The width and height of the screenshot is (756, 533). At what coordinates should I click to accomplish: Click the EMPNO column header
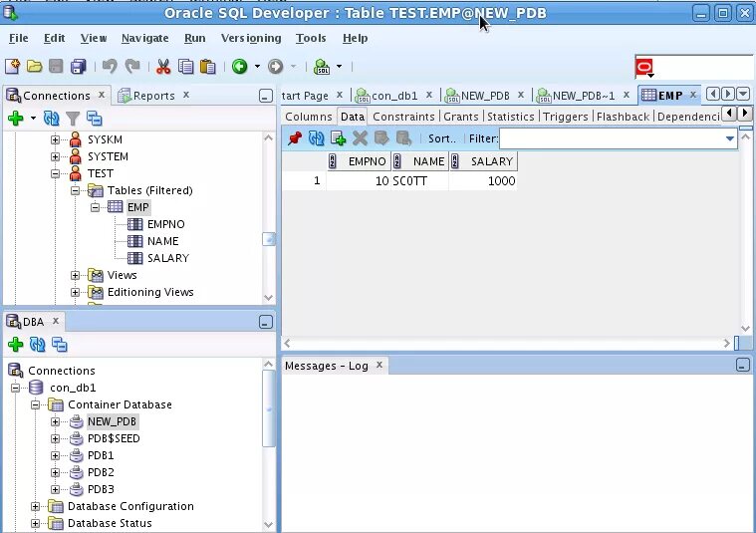359,161
